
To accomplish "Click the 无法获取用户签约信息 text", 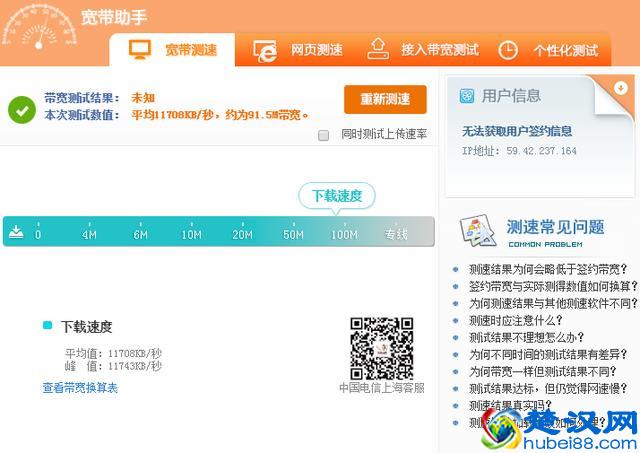I will click(517, 131).
